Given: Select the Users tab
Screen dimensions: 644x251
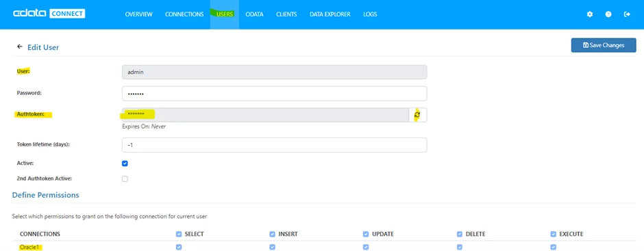Looking at the screenshot, I should tap(225, 14).
